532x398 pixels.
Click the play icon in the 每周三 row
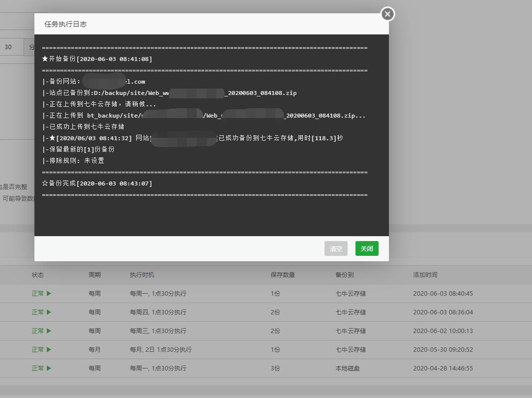point(49,331)
